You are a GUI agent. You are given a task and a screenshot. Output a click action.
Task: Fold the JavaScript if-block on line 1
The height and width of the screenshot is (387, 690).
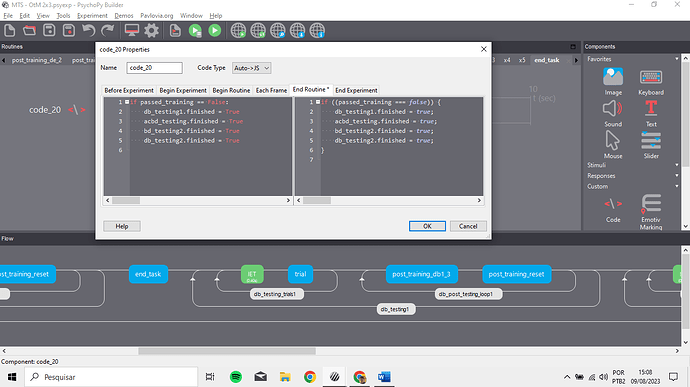click(x=318, y=102)
